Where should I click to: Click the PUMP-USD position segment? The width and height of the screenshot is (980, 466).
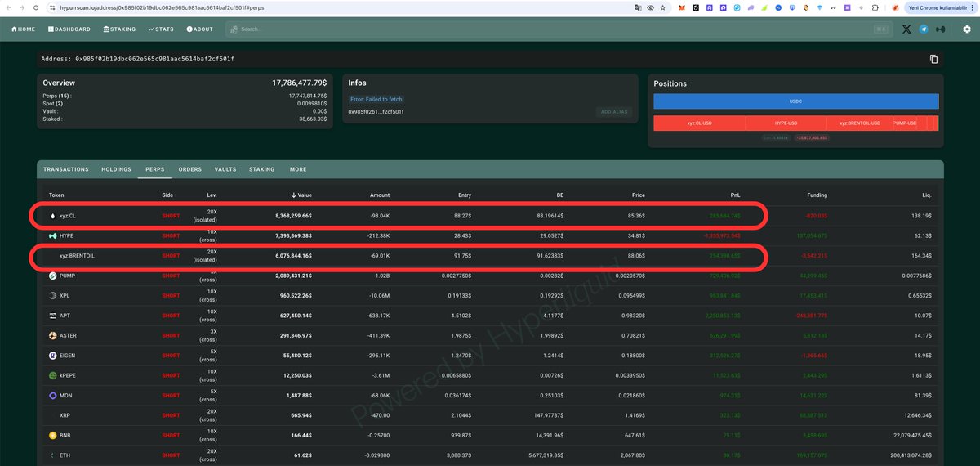point(905,123)
